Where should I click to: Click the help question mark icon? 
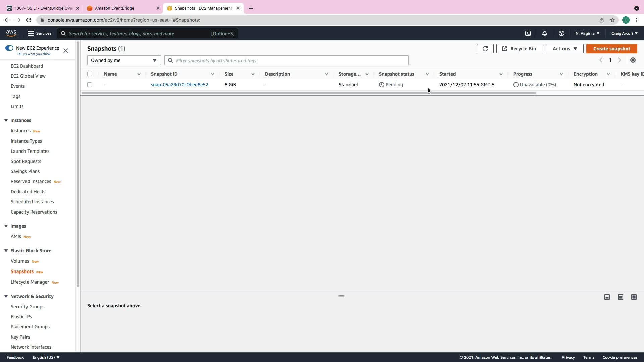click(x=561, y=33)
